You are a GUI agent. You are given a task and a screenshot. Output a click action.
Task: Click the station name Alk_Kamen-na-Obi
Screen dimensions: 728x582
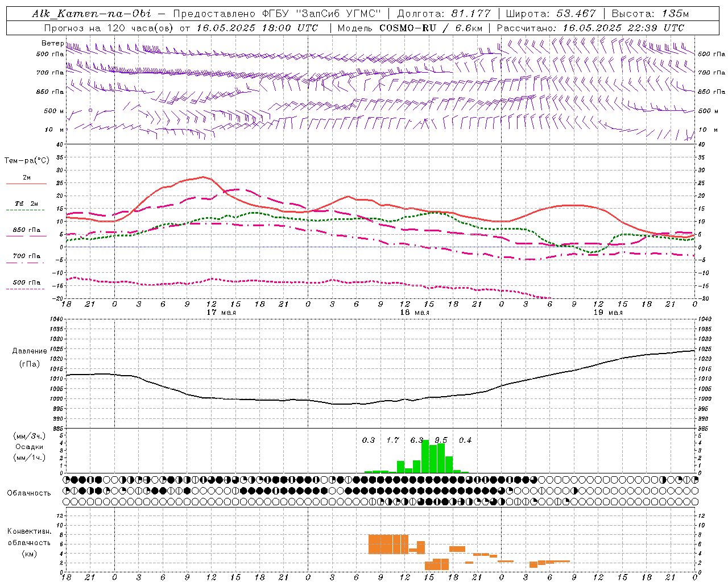pyautogui.click(x=92, y=14)
